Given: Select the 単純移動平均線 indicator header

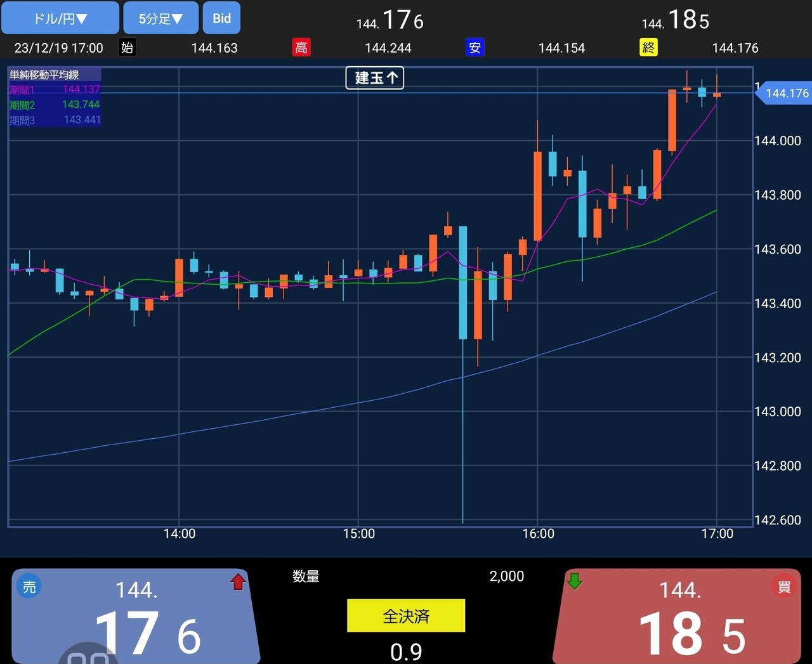Looking at the screenshot, I should (44, 75).
